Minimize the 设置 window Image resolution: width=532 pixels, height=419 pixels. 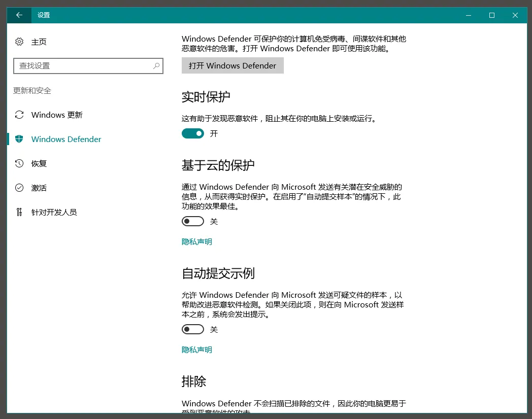pyautogui.click(x=469, y=15)
